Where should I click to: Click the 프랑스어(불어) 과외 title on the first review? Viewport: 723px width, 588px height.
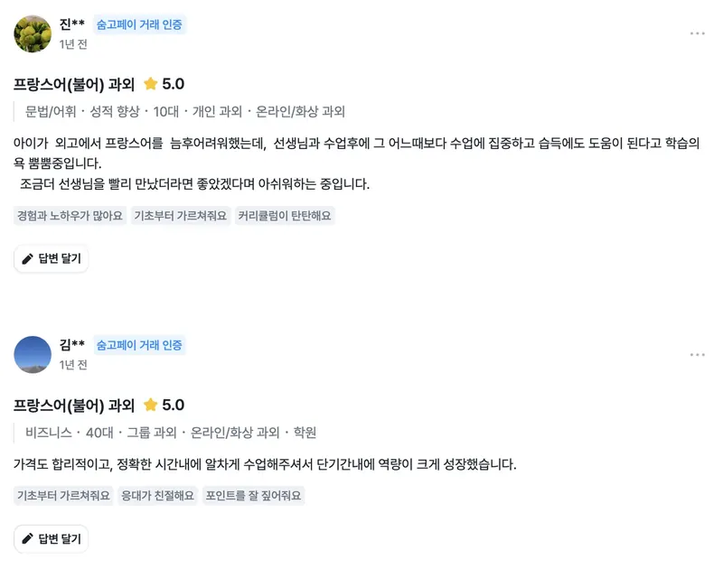(x=74, y=84)
